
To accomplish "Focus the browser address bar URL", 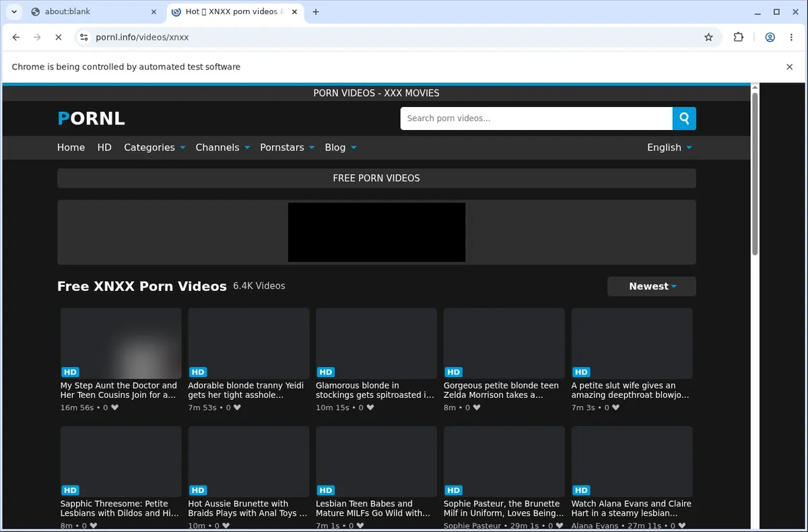I will 397,38.
